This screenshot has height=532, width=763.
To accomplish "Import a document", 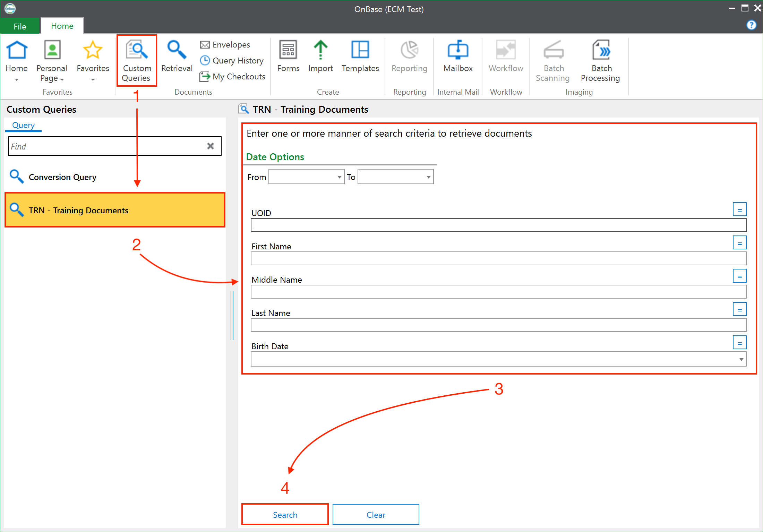I will click(320, 56).
